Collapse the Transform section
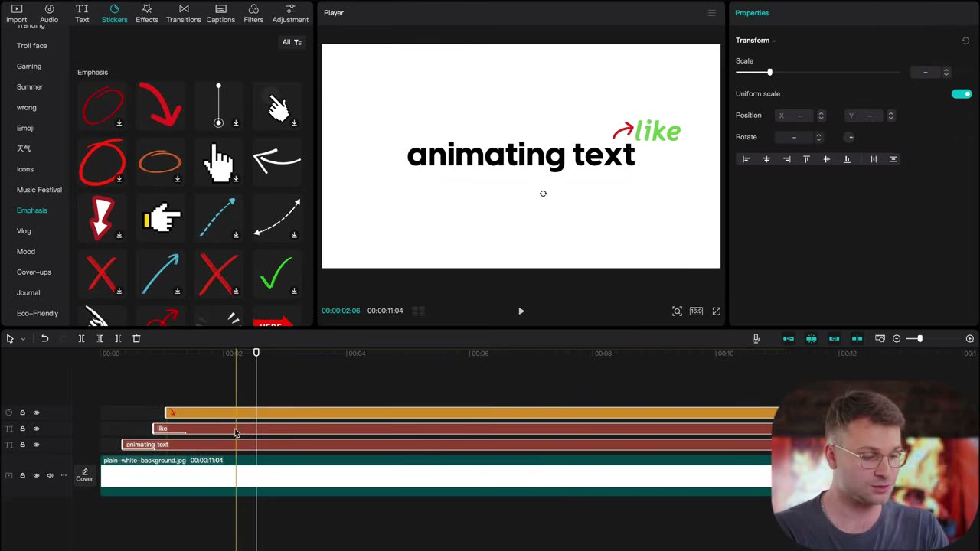The image size is (980, 551). click(x=774, y=41)
